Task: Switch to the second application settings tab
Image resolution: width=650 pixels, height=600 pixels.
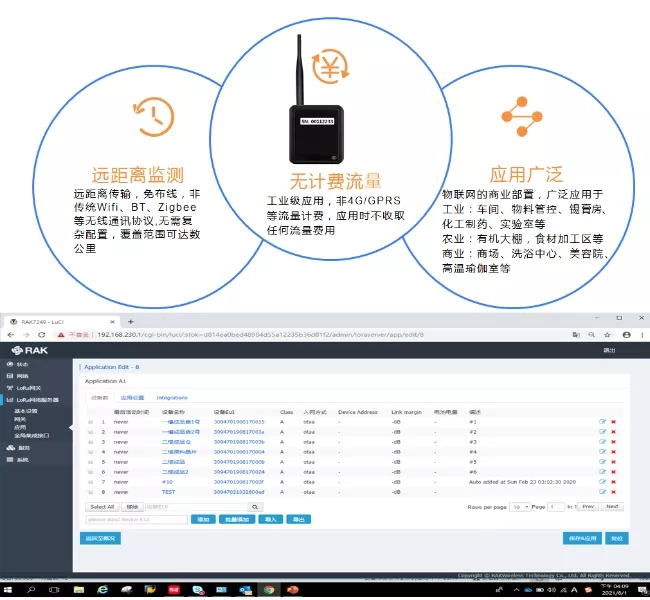Action: click(x=132, y=398)
